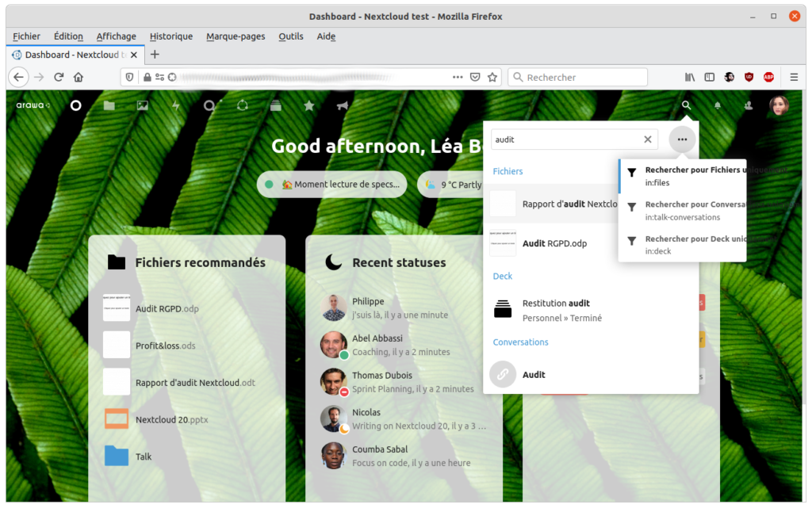
Task: Open the Firefox library icon
Action: (x=690, y=77)
